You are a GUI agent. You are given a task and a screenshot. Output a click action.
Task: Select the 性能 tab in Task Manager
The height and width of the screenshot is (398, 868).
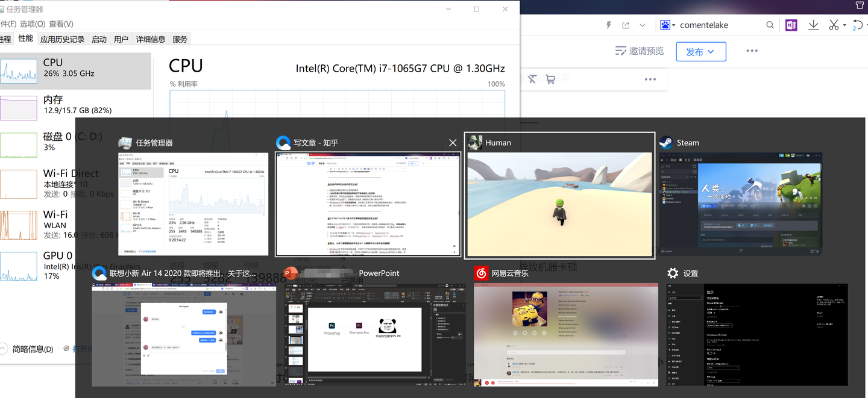coord(25,39)
